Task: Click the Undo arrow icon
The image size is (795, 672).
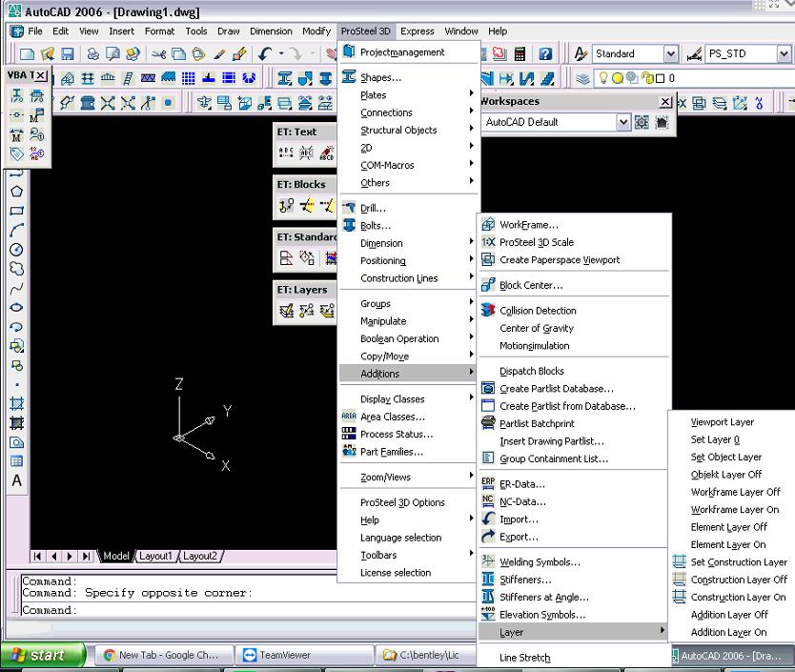Action: tap(265, 53)
